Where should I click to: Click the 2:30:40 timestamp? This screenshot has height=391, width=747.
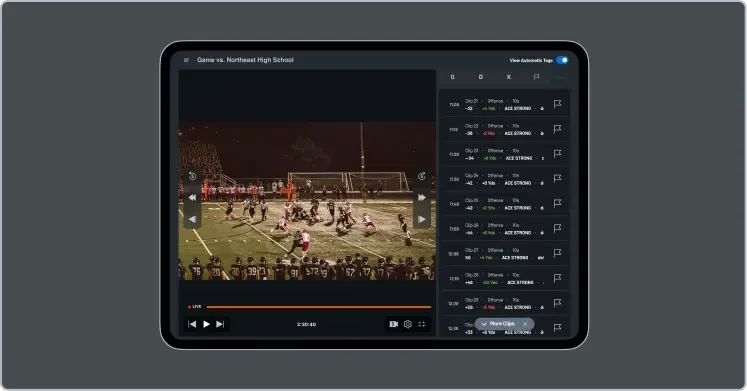pyautogui.click(x=306, y=324)
